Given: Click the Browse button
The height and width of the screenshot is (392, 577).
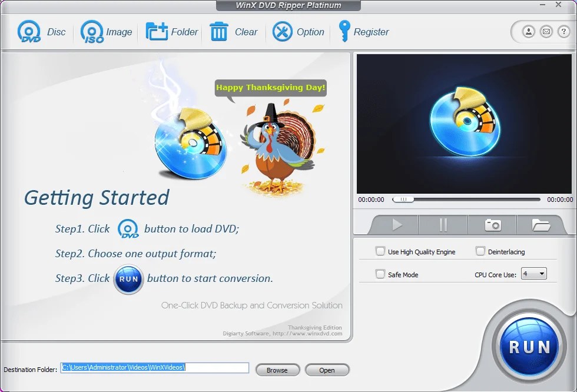Looking at the screenshot, I should coord(277,370).
